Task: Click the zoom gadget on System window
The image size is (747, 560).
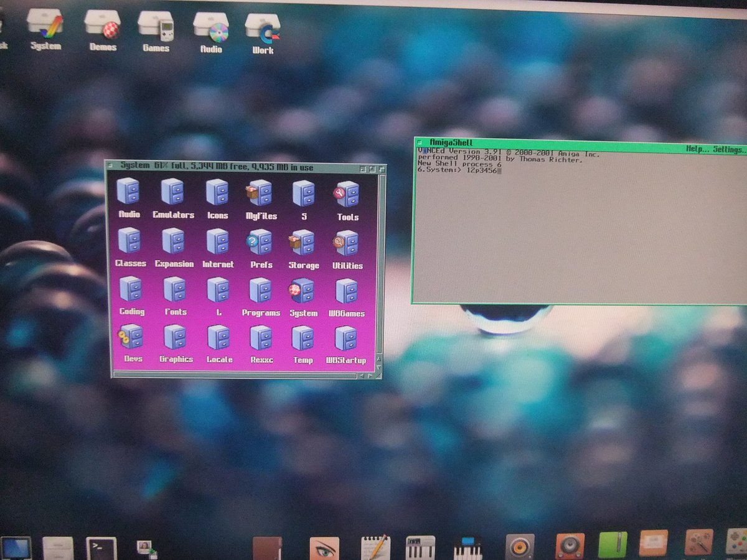Action: click(371, 169)
